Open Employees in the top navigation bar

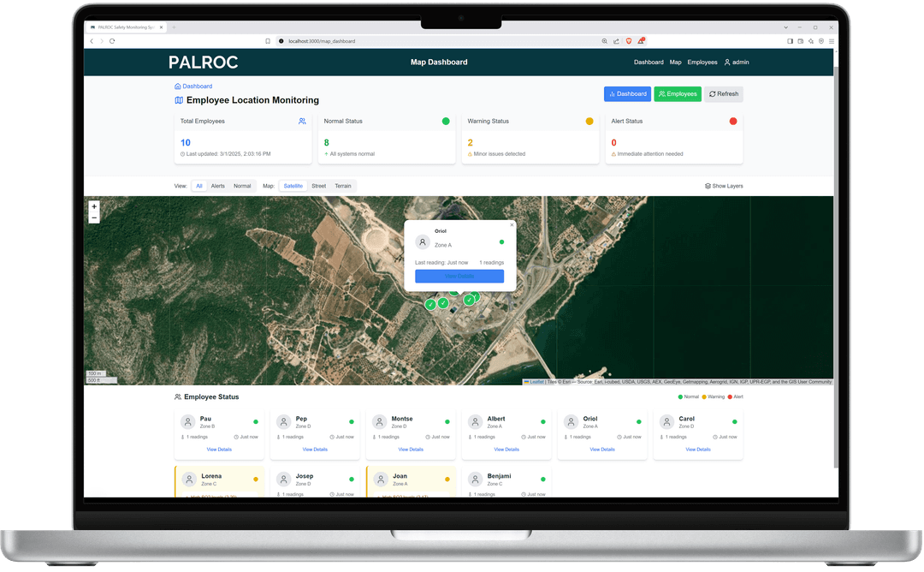tap(702, 63)
